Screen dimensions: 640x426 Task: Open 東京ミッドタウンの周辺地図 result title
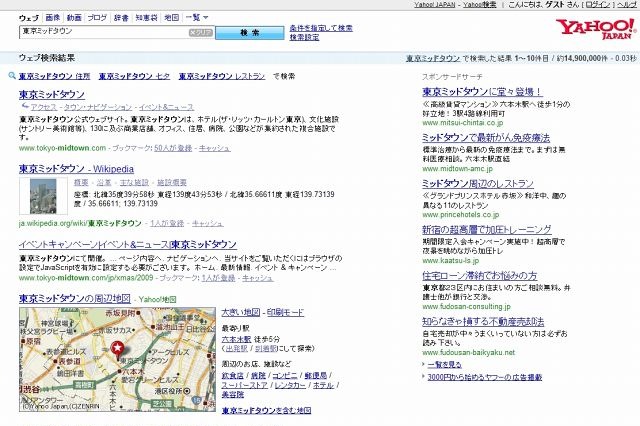[x=75, y=299]
